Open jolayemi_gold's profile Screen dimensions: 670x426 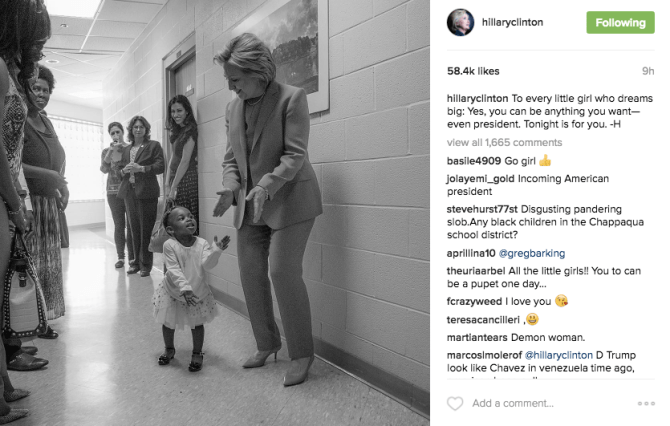click(x=480, y=179)
